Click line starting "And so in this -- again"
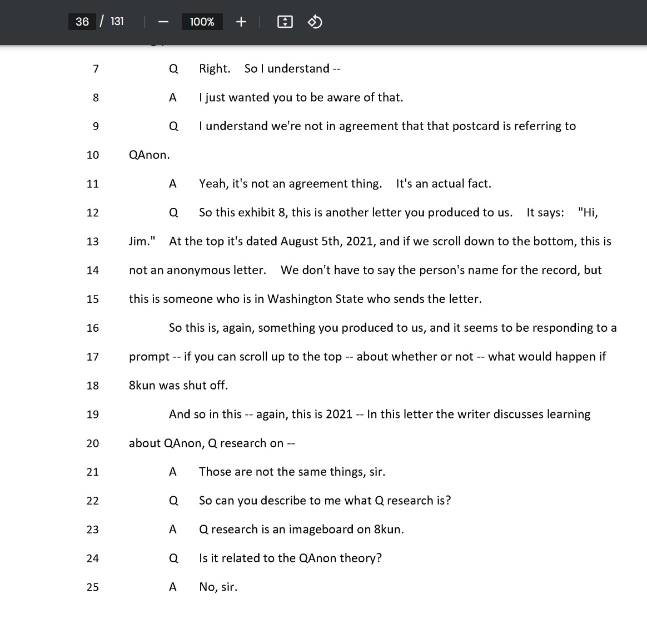Screen dimensions: 647x644 point(380,414)
